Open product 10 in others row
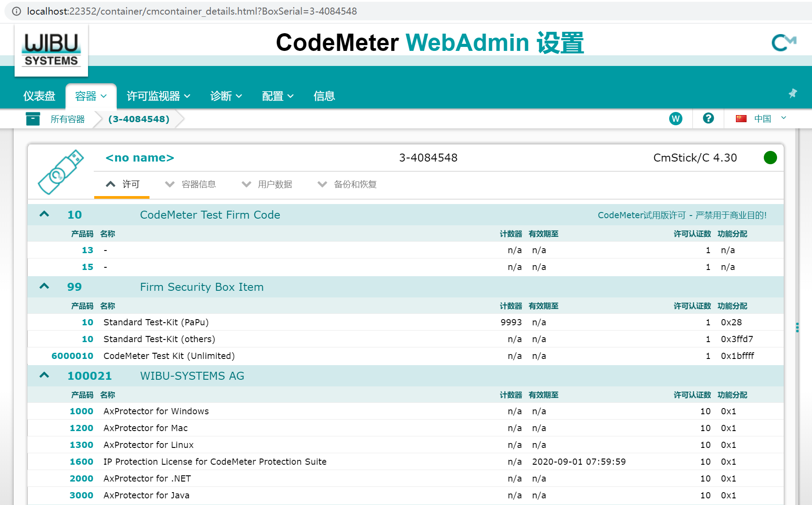Image resolution: width=812 pixels, height=505 pixels. (88, 339)
